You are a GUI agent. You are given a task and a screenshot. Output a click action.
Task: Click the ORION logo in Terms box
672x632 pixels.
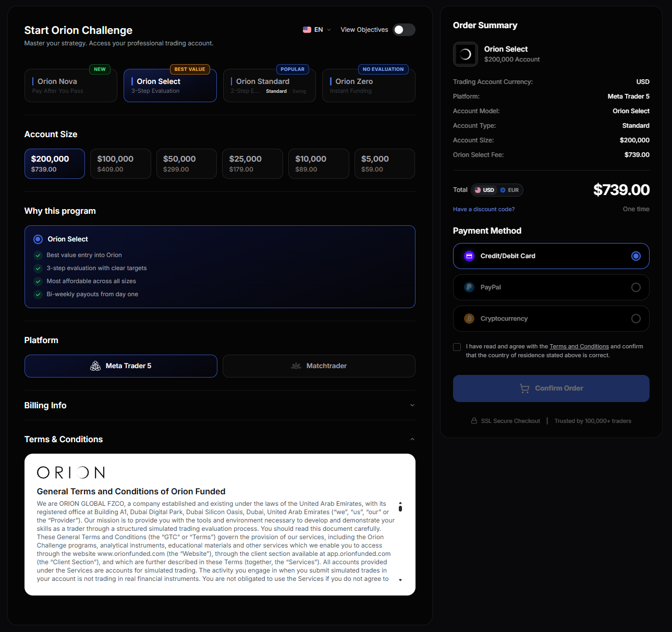pyautogui.click(x=71, y=472)
